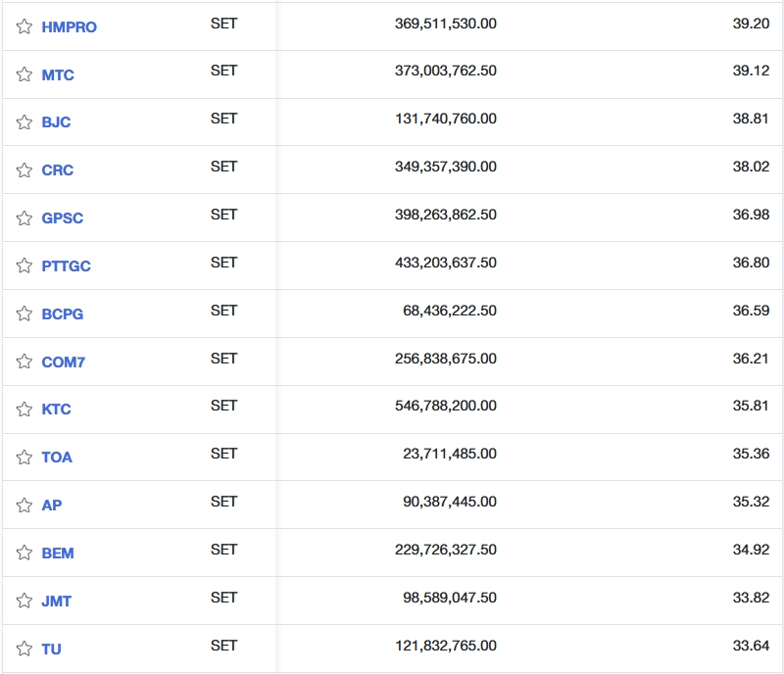
Task: Click the star icon next to BEM
Action: point(24,554)
